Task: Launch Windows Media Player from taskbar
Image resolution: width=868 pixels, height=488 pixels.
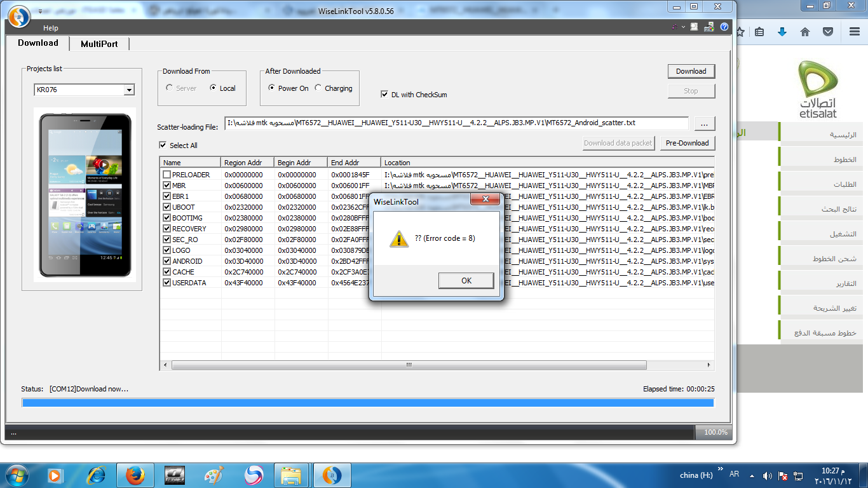Action: point(55,475)
